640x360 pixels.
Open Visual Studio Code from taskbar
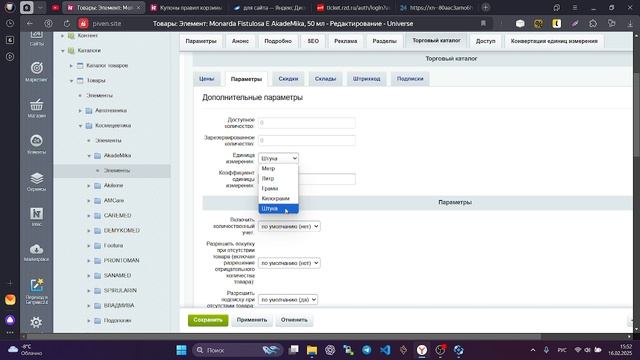(x=385, y=350)
